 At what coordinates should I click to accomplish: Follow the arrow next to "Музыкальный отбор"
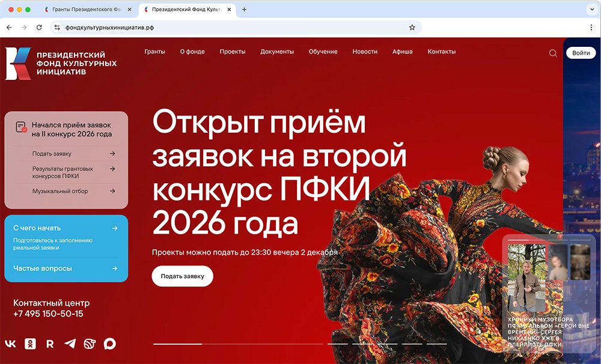[x=112, y=191]
